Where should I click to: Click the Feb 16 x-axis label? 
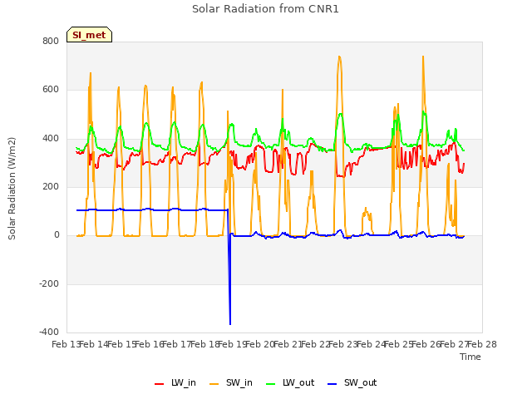point(150,344)
